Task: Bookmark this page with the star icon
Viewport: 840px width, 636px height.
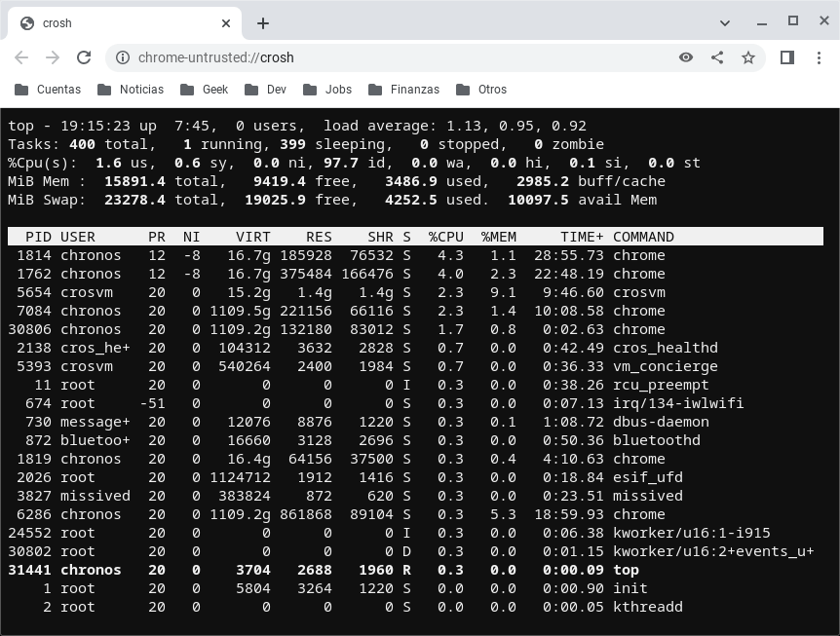Action: click(748, 57)
